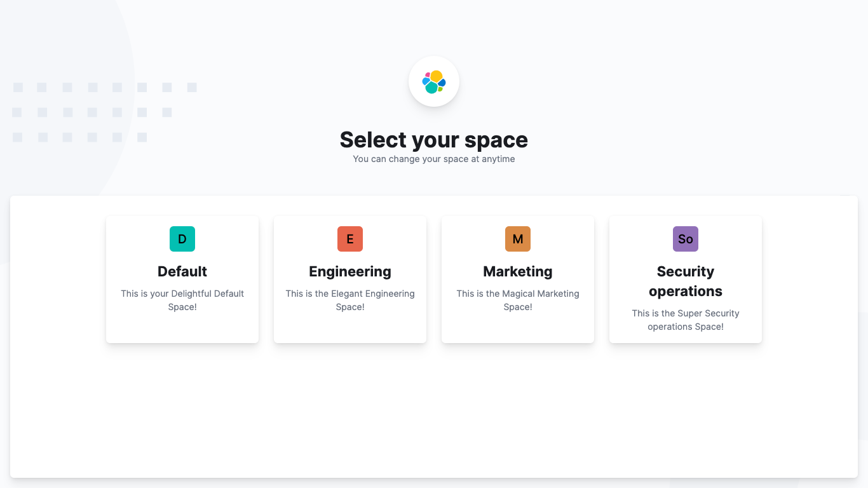Select the Marketing space avatar

518,239
